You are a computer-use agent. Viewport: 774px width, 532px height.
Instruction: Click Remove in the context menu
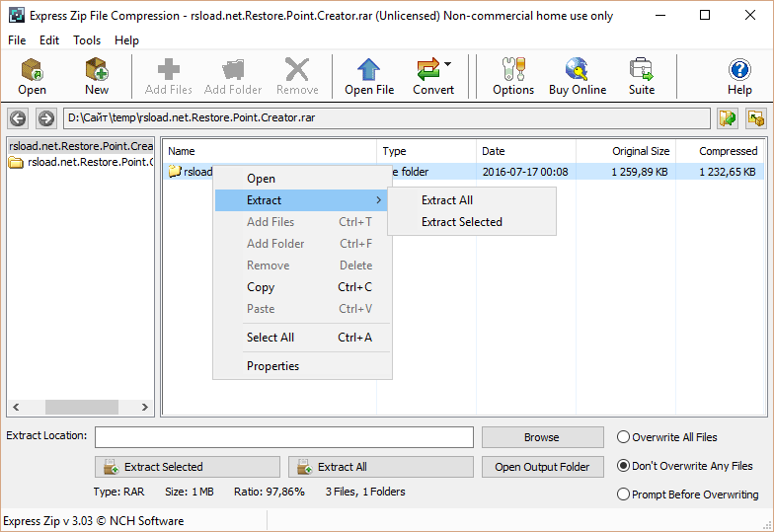(x=302, y=266)
